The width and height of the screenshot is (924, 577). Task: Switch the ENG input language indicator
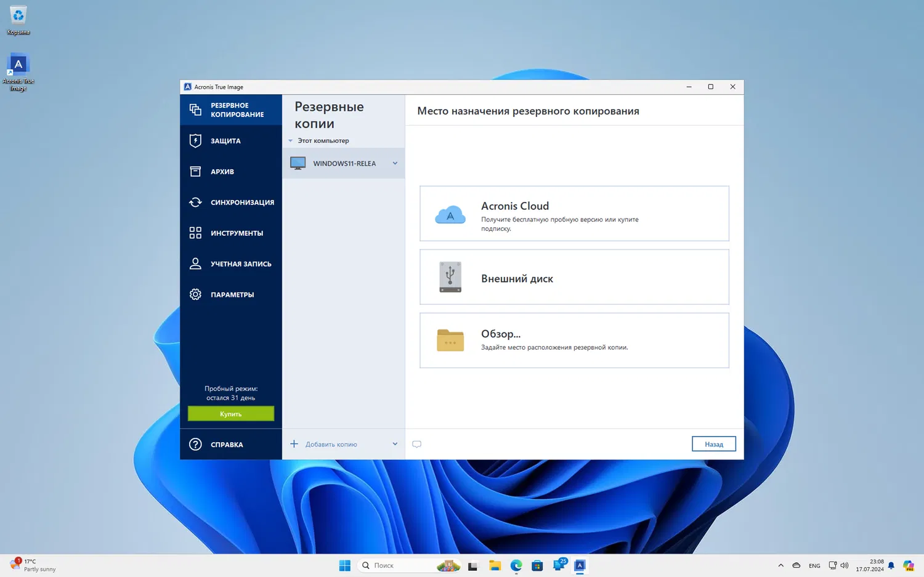click(814, 565)
